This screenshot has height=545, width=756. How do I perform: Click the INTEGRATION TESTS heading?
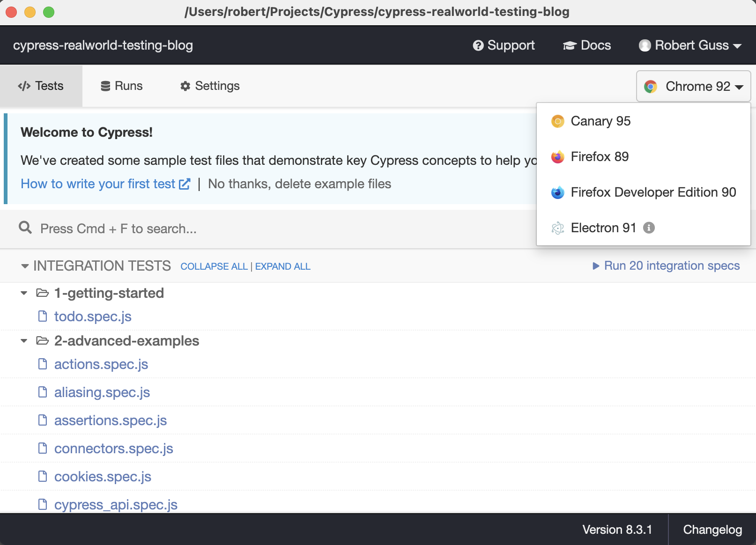coord(102,266)
